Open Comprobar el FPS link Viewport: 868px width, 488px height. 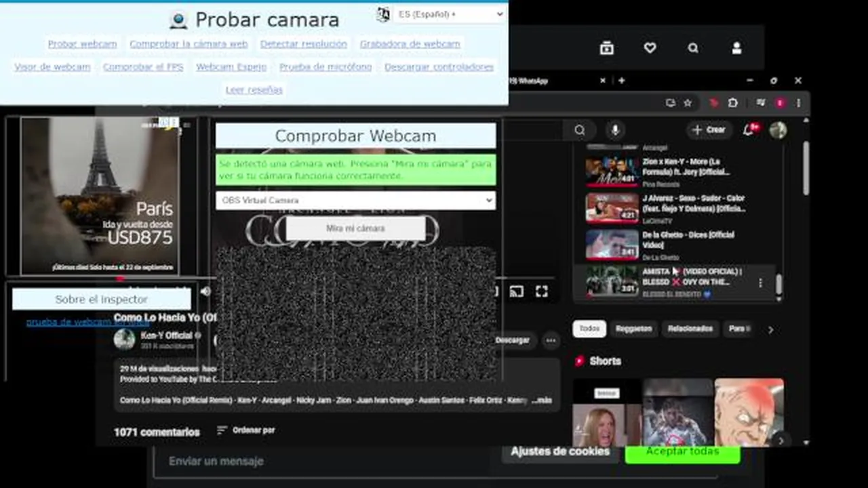143,67
